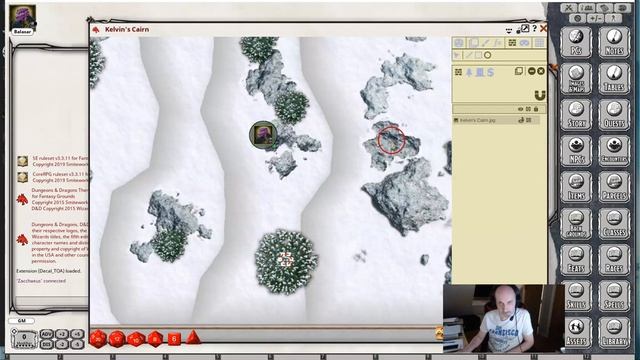
Task: Open Images & Maps sidebar button
Action: [576, 79]
